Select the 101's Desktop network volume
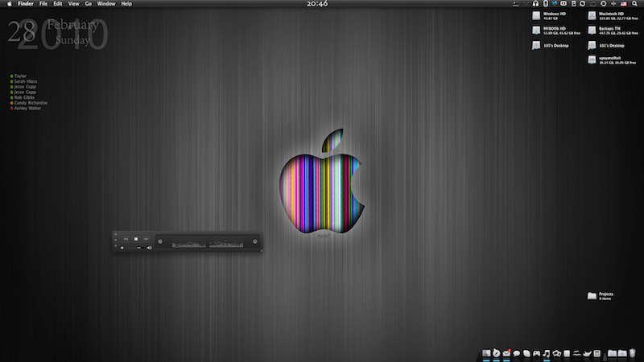Image resolution: width=644 pixels, height=362 pixels. pyautogui.click(x=592, y=46)
